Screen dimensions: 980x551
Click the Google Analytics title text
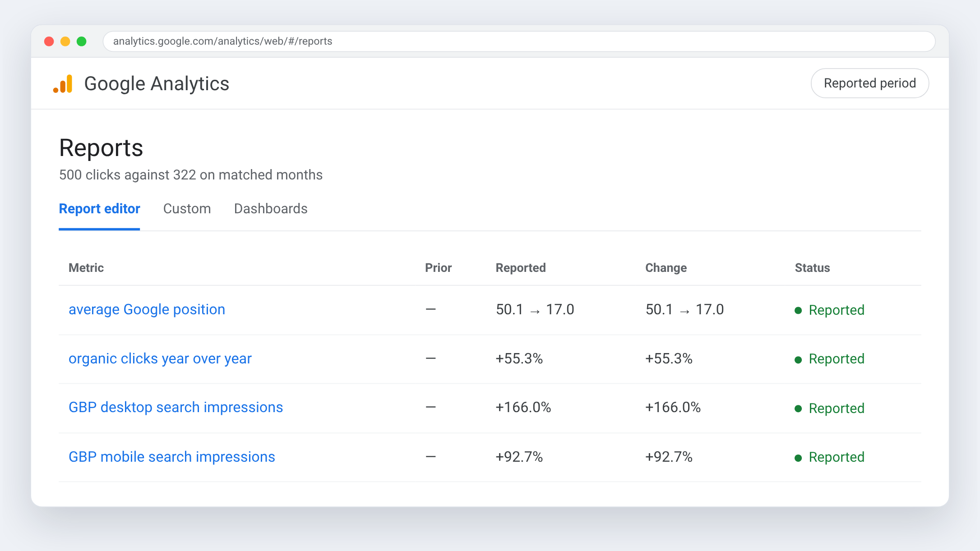pos(157,84)
